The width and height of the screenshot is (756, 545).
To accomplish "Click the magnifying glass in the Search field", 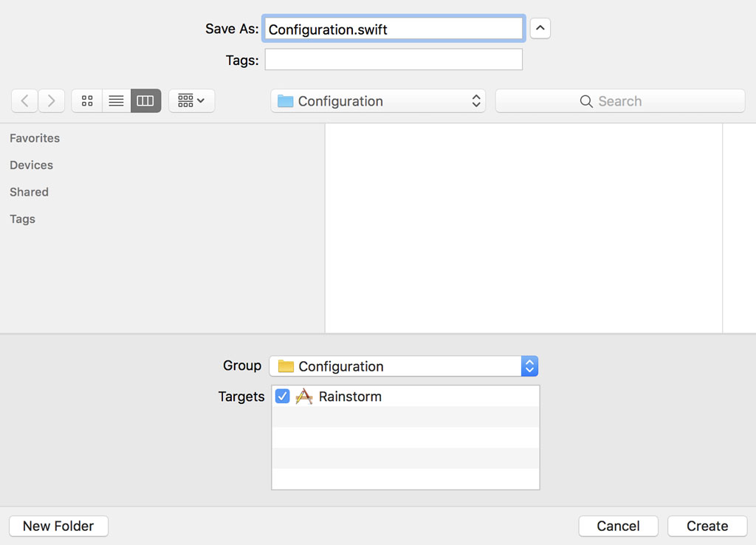I will pyautogui.click(x=586, y=100).
